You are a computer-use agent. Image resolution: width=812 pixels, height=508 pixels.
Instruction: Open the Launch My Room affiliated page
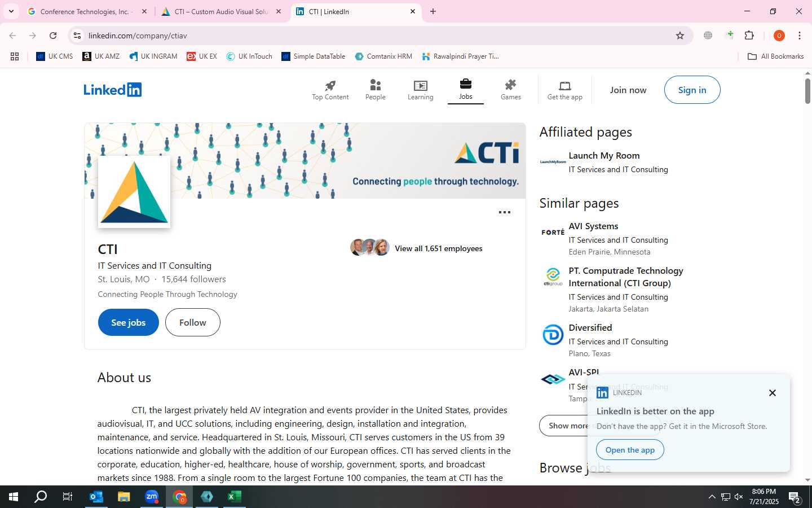point(604,155)
